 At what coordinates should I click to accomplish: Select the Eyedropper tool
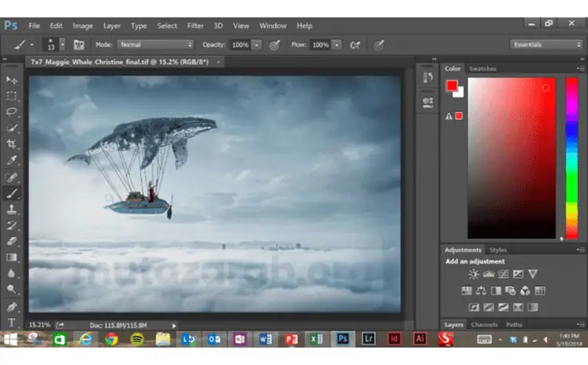pos(12,160)
